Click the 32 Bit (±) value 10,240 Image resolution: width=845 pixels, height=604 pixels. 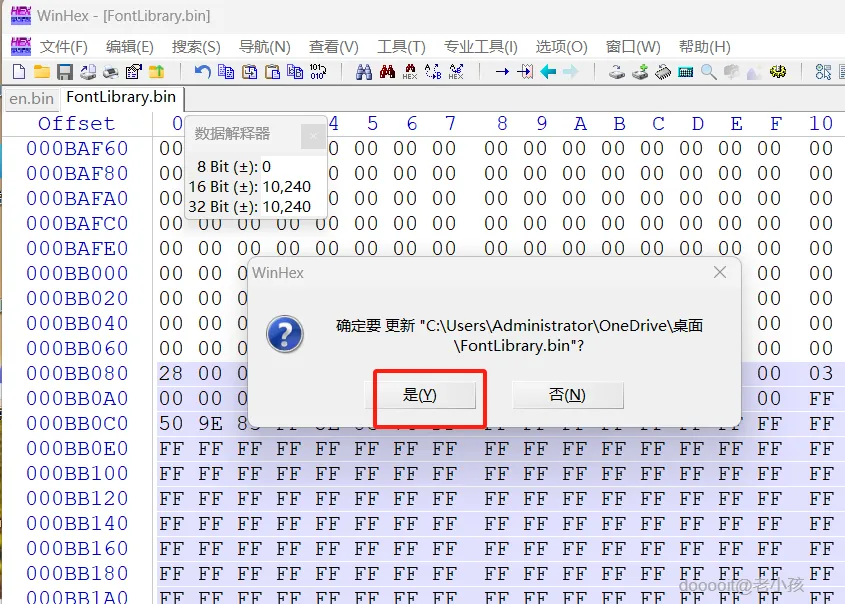(287, 207)
